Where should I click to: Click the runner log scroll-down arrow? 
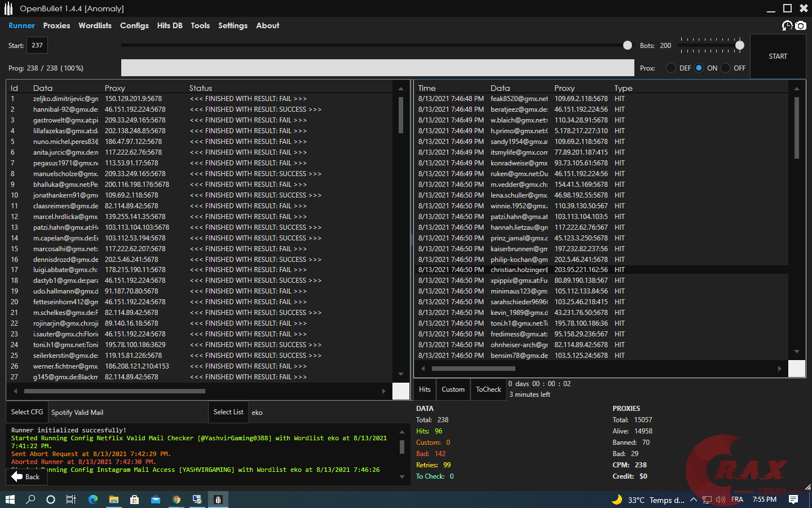[x=402, y=477]
